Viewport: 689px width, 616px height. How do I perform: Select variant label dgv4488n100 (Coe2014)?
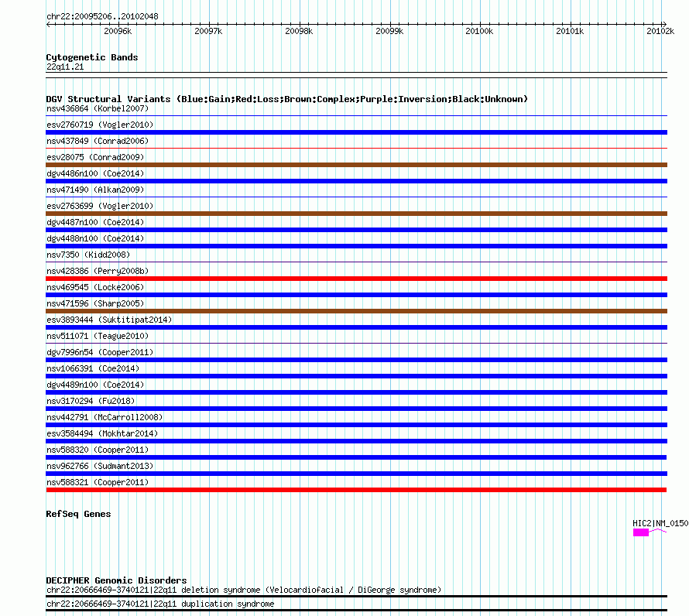click(95, 238)
